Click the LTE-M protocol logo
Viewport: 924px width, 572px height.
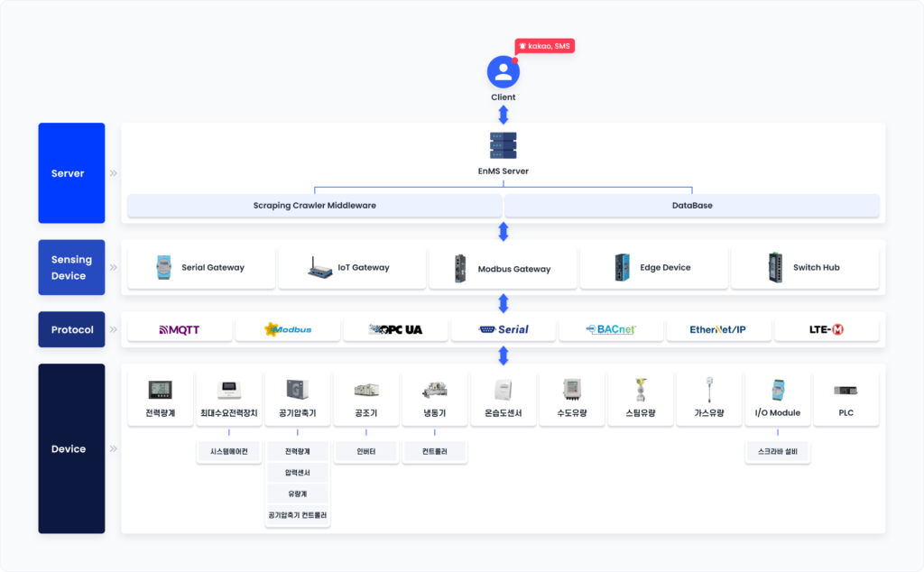827,329
